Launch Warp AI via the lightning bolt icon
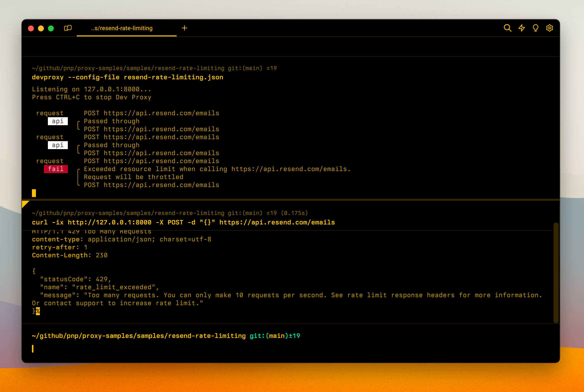The height and width of the screenshot is (392, 584). [521, 28]
